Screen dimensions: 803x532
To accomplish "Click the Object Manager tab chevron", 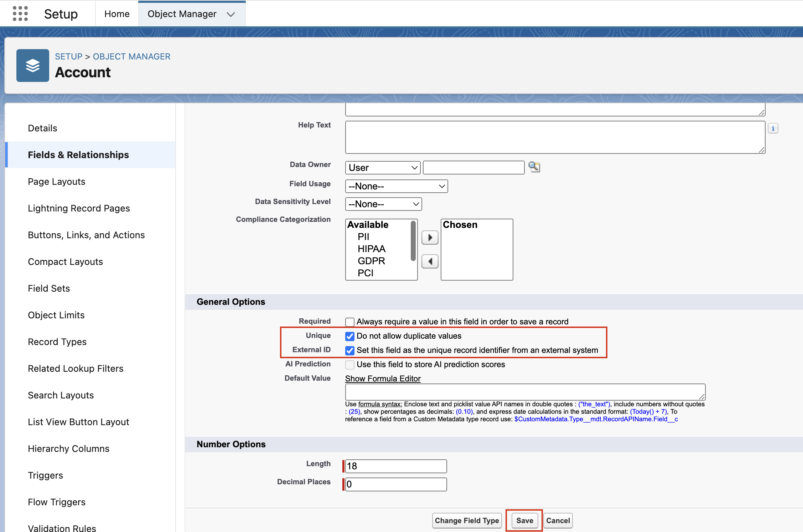I will tap(231, 14).
